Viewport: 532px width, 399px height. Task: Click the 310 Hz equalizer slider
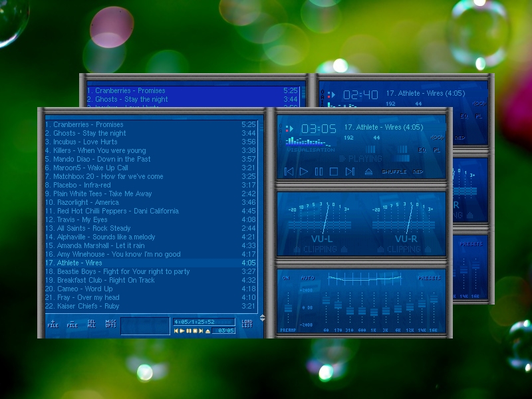pos(350,311)
